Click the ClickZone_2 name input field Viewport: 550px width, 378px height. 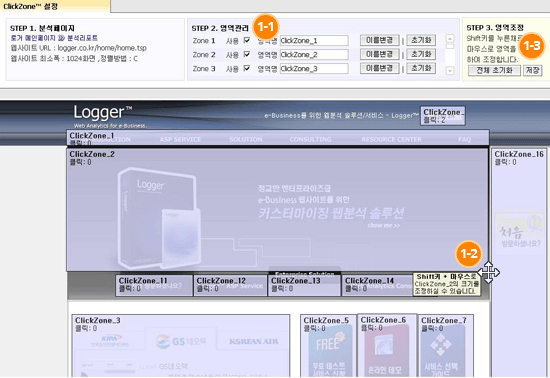pos(314,54)
